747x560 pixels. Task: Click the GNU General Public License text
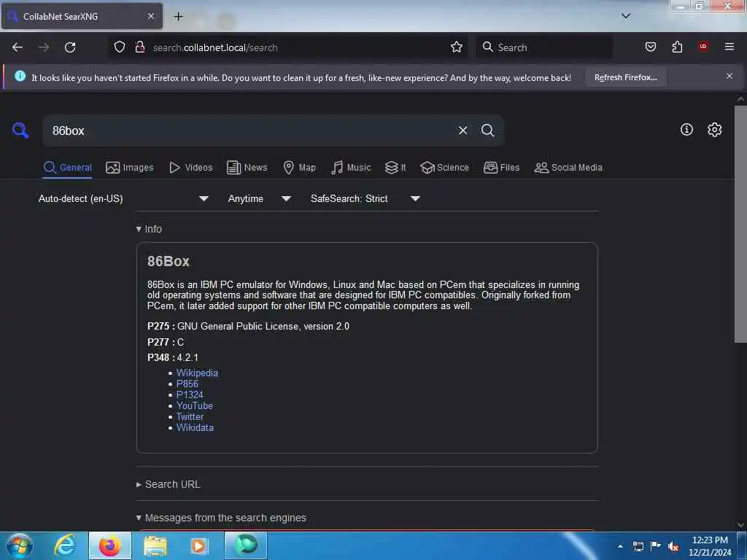(263, 326)
